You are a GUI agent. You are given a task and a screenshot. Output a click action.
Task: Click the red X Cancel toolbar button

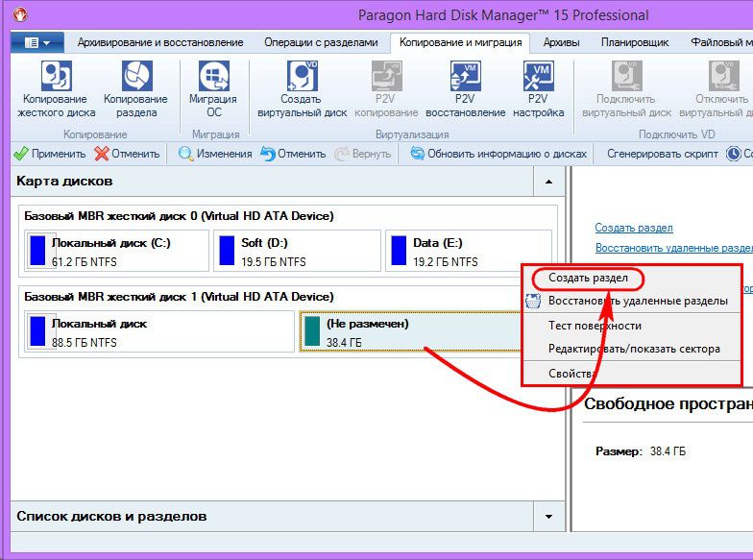127,154
